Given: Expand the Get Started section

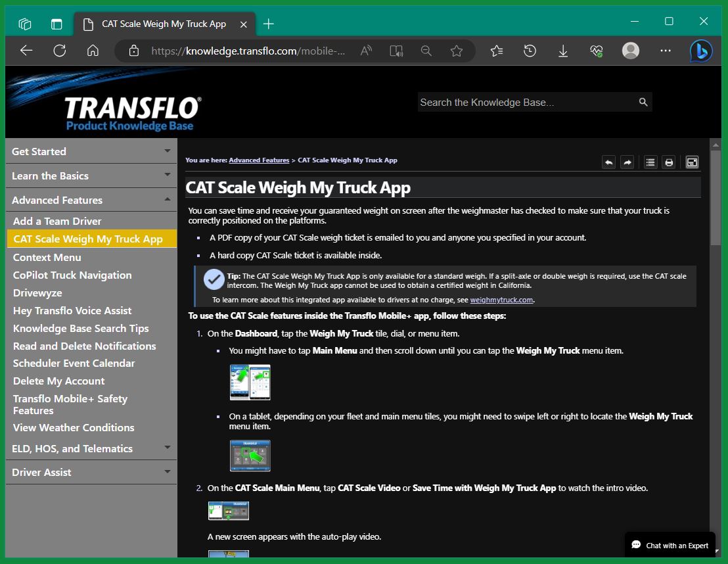Looking at the screenshot, I should pos(91,151).
